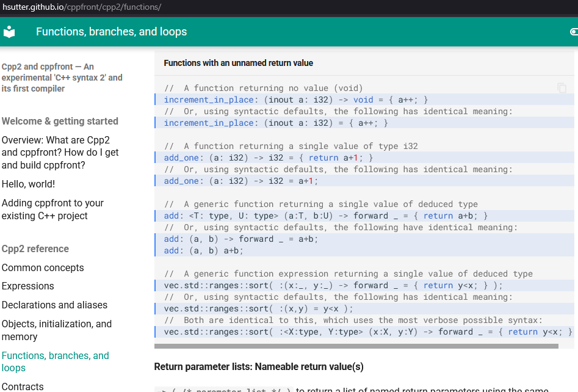Screen dimensions: 578x392
Task: Go to Common concepts page
Action: (x=43, y=267)
